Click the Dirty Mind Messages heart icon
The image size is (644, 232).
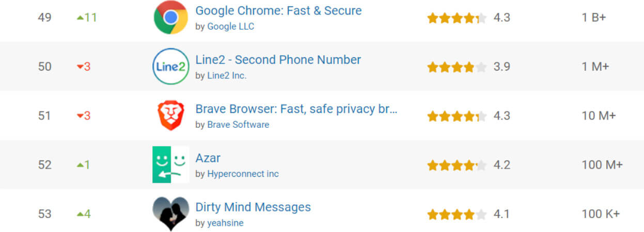click(x=171, y=213)
